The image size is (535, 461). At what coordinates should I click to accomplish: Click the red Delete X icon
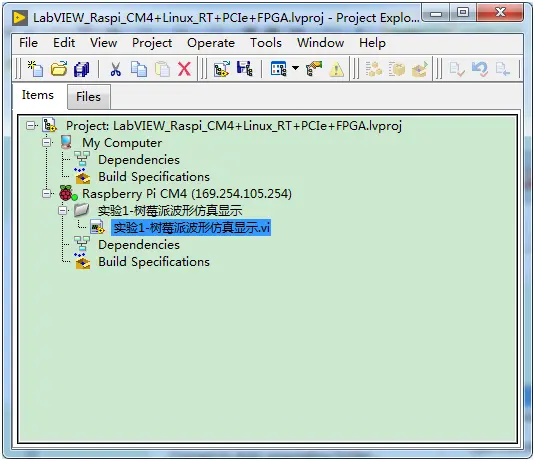(x=184, y=69)
